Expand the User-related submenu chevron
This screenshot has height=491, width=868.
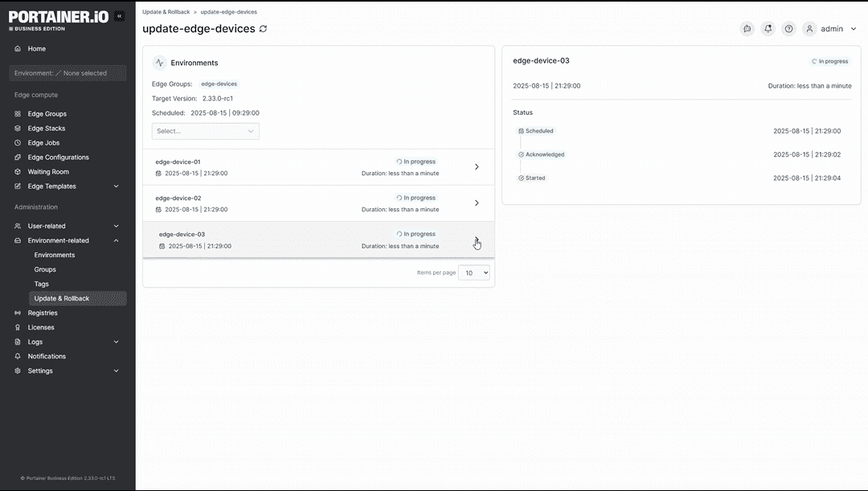click(x=117, y=227)
